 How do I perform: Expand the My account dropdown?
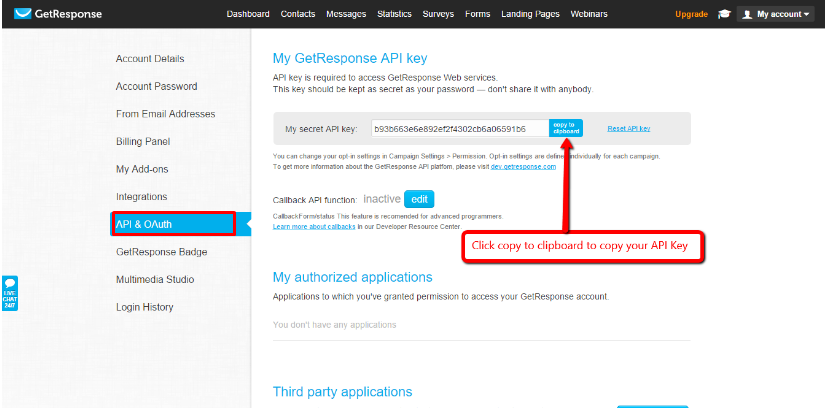tap(775, 14)
